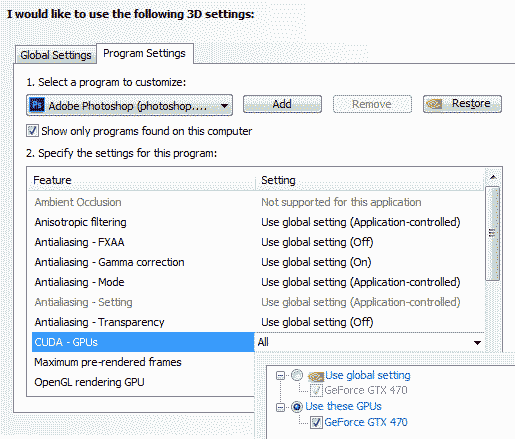Viewport: 515px width, 439px height.
Task: Click the NVIDIA logo on Restore button
Action: coord(434,104)
